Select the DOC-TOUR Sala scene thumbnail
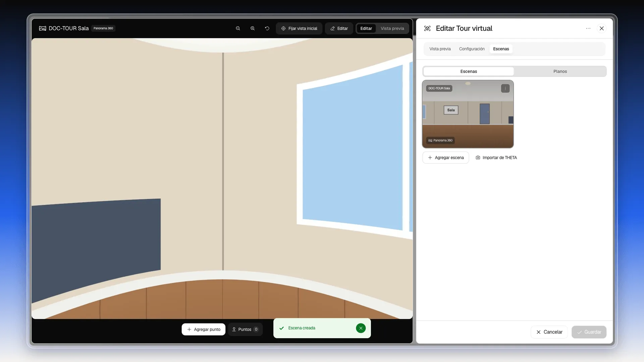This screenshot has width=644, height=362. [x=468, y=114]
